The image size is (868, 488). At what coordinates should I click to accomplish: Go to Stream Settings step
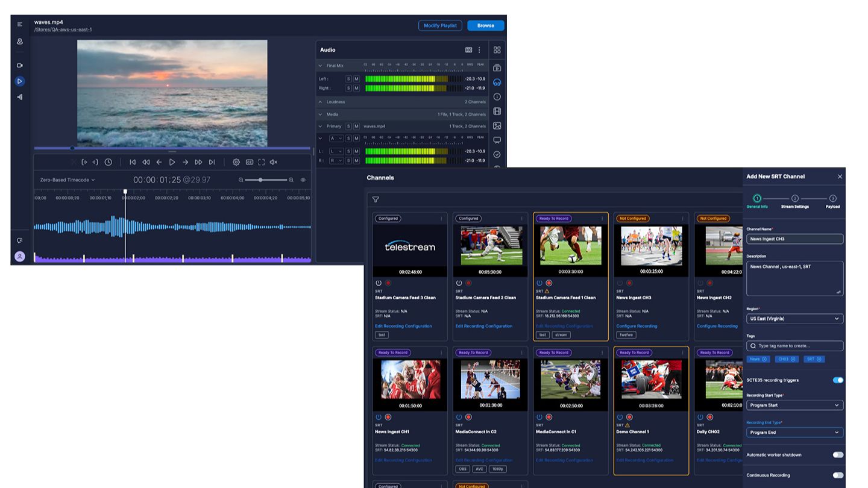pos(795,201)
